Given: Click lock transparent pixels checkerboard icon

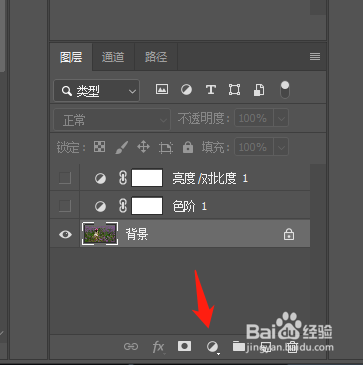Looking at the screenshot, I should (99, 147).
